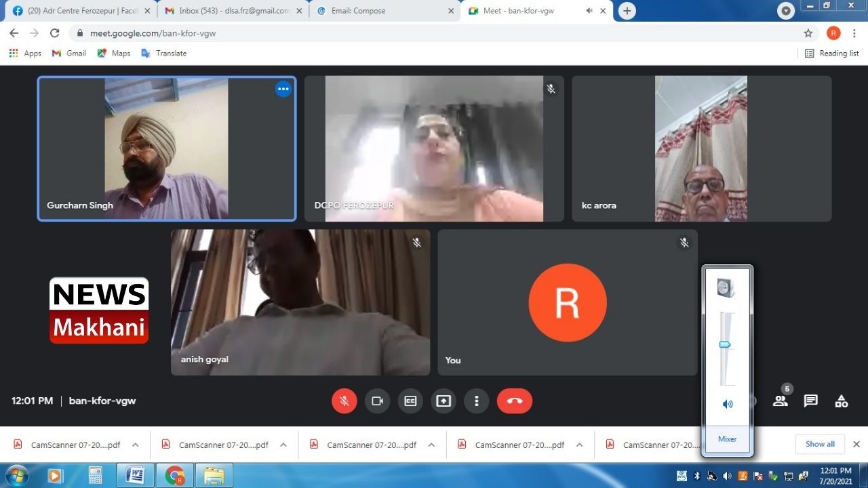The image size is (868, 488).
Task: Click the red leave call button
Action: [x=514, y=401]
